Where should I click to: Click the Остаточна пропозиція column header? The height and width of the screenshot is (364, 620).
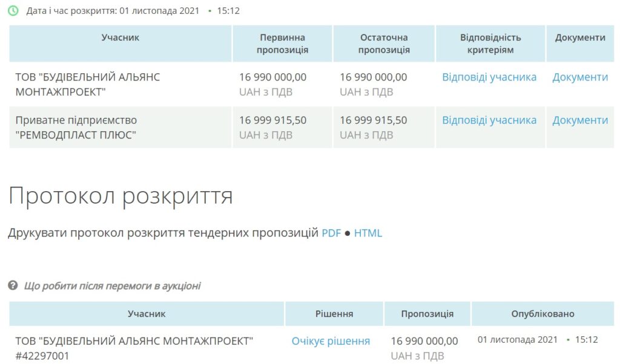tap(384, 44)
